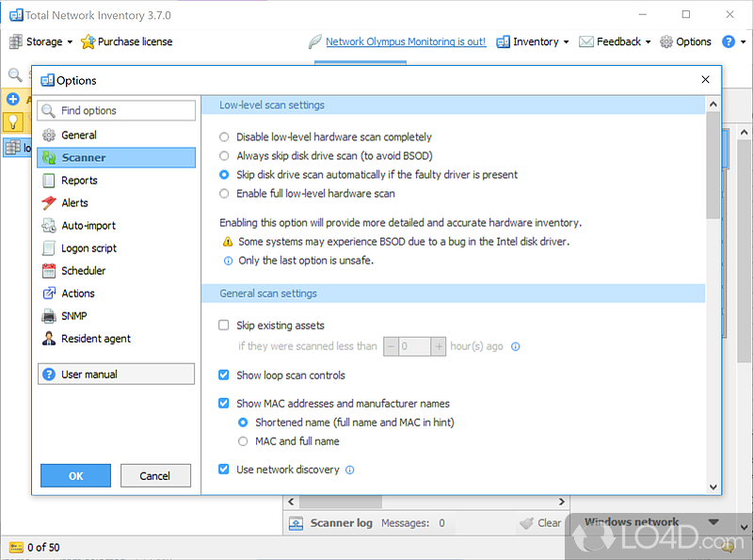The image size is (753, 560).
Task: Open SNMP printer icon
Action: click(x=49, y=315)
